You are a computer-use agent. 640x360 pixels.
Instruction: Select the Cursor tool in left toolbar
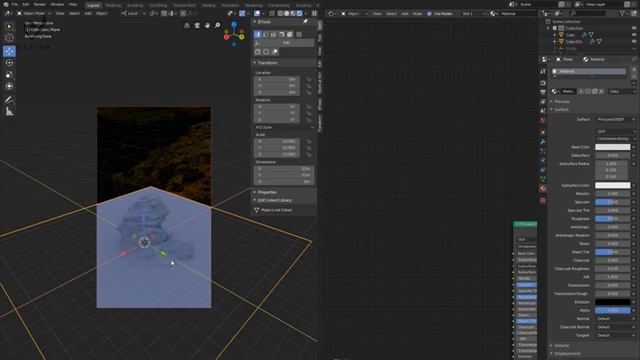tap(9, 38)
